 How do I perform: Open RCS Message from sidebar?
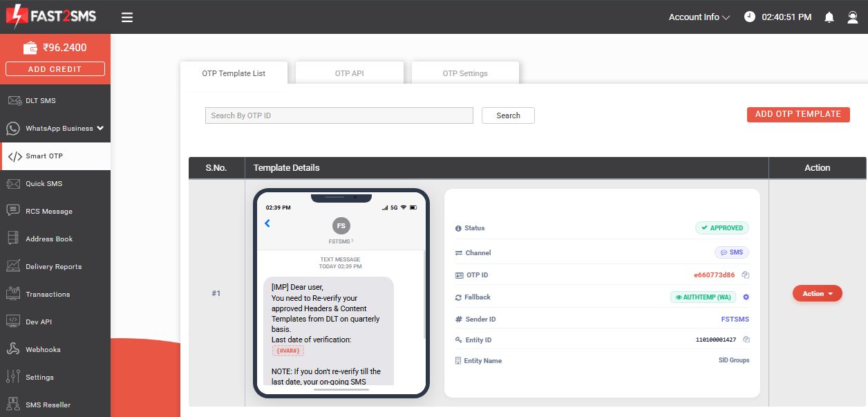(55, 212)
